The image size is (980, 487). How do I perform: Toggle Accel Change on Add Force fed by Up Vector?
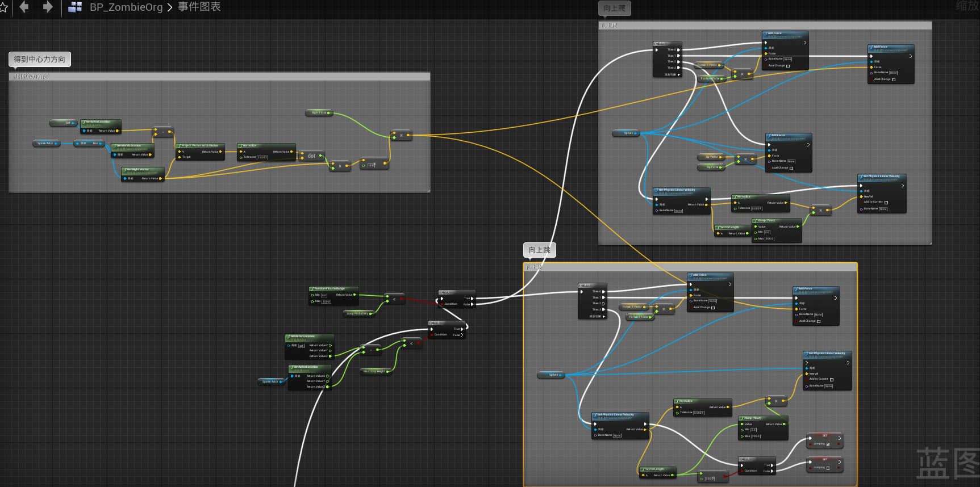click(x=791, y=168)
